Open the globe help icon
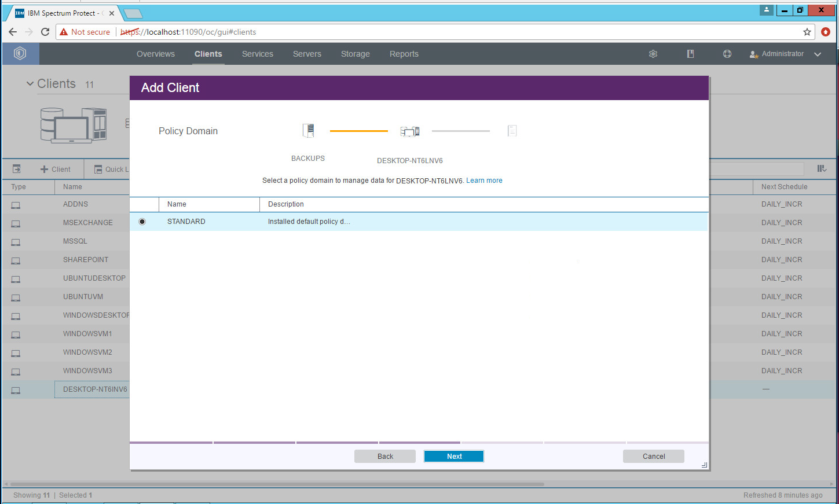Image resolution: width=839 pixels, height=504 pixels. point(727,54)
